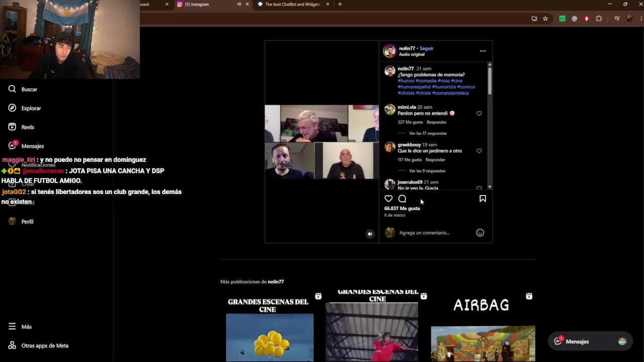This screenshot has height=362, width=644.
Task: Bookmark this page with star icon
Action: point(545,19)
